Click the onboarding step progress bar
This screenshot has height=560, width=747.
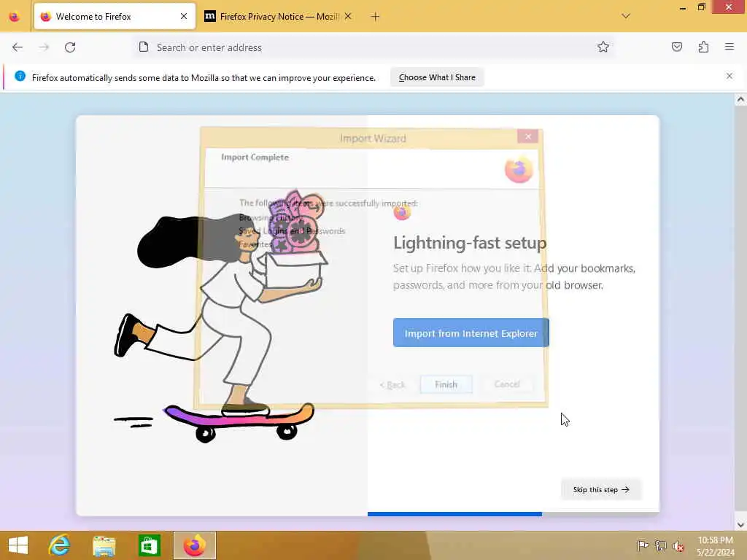click(x=513, y=514)
